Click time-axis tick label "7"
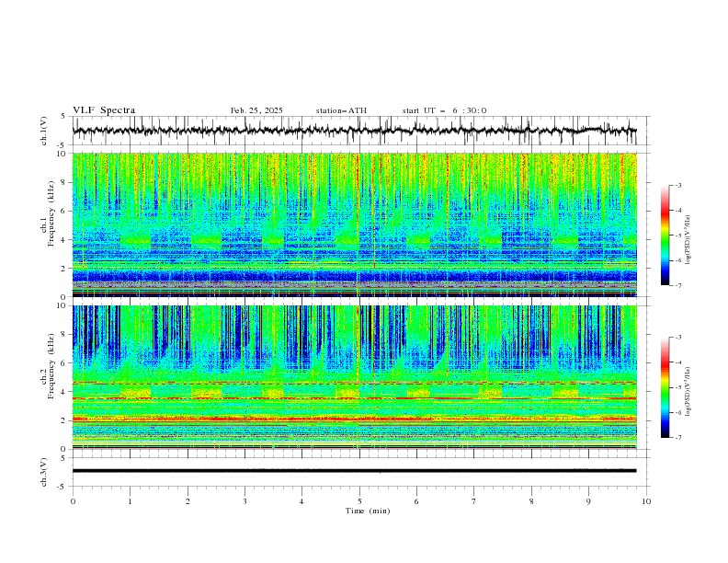The width and height of the screenshot is (728, 563). (x=474, y=501)
